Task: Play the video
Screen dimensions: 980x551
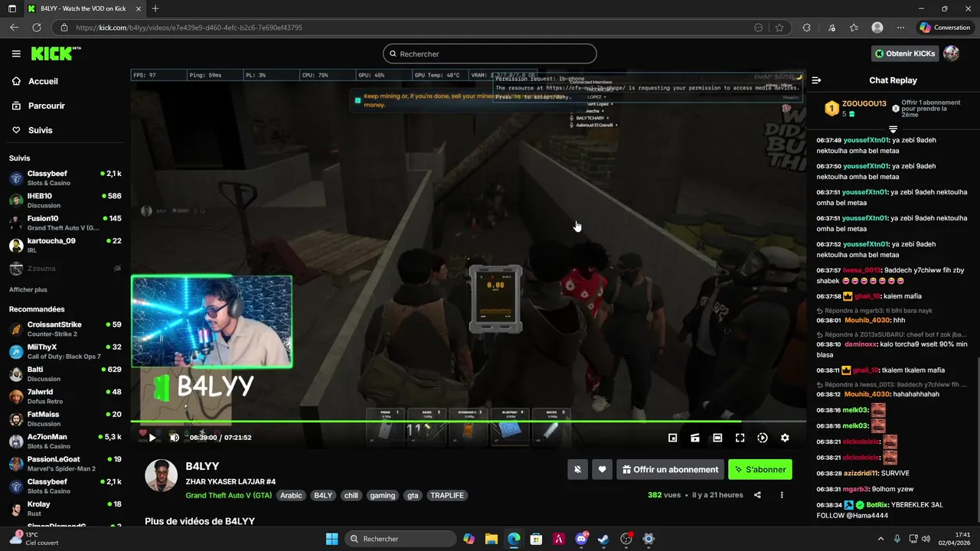Action: click(x=152, y=438)
